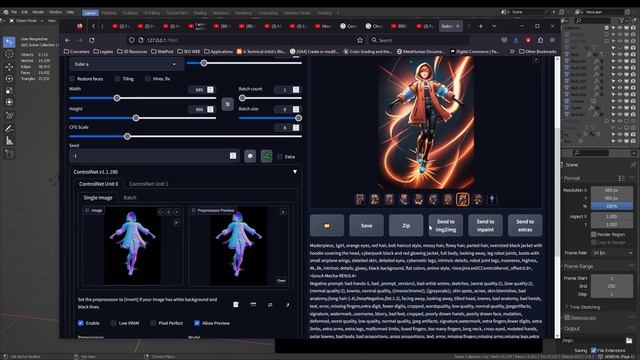Select the Blender Transform tool

point(9,102)
